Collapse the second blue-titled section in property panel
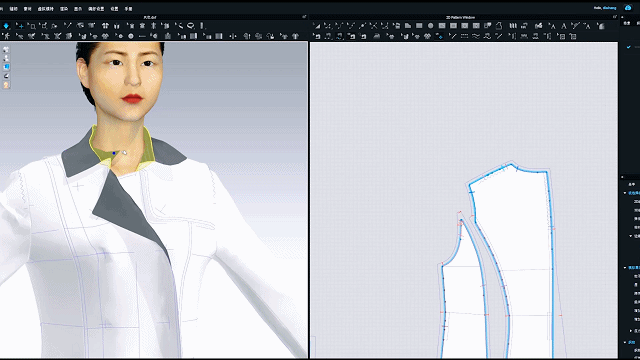The width and height of the screenshot is (640, 360). tap(625, 268)
